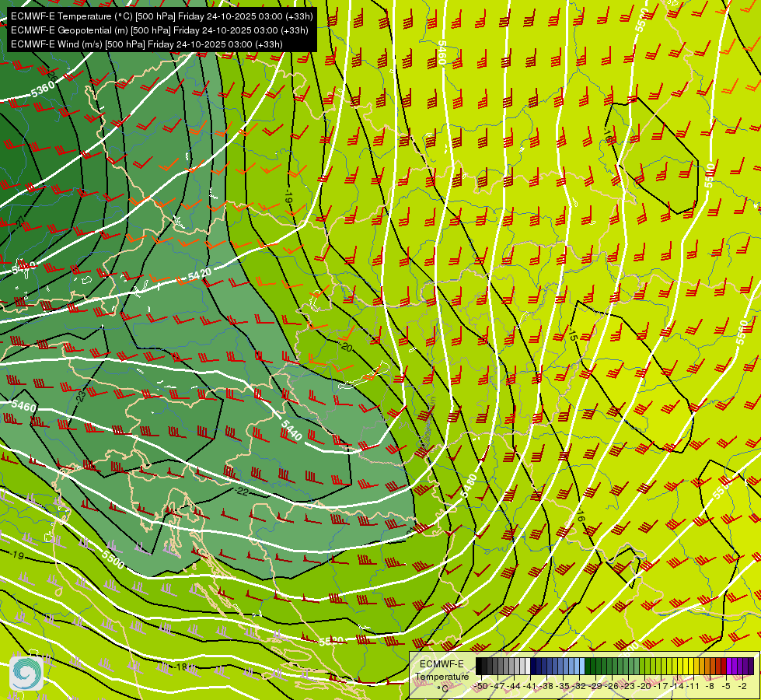
Task: Click the -18 isotherm label on the map
Action: pos(180,667)
